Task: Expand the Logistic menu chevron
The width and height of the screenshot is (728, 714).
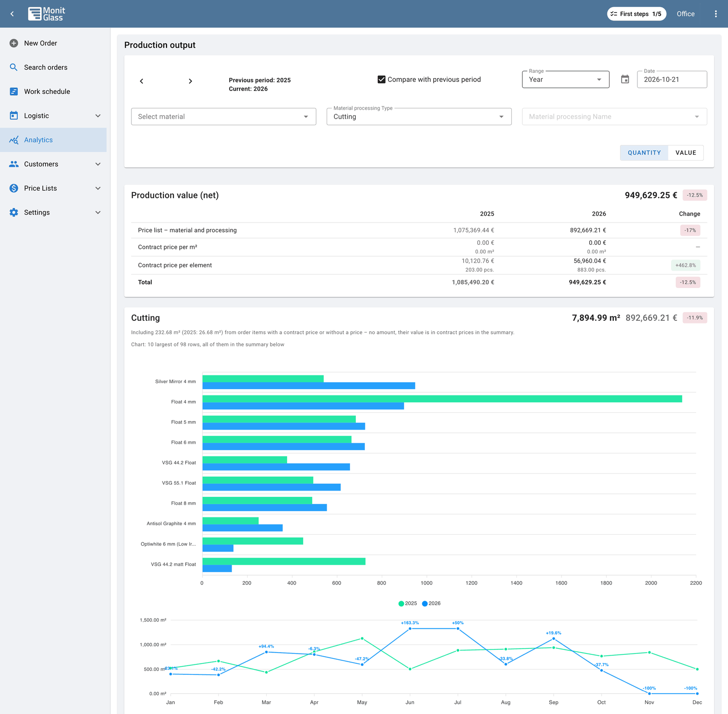Action: point(98,116)
